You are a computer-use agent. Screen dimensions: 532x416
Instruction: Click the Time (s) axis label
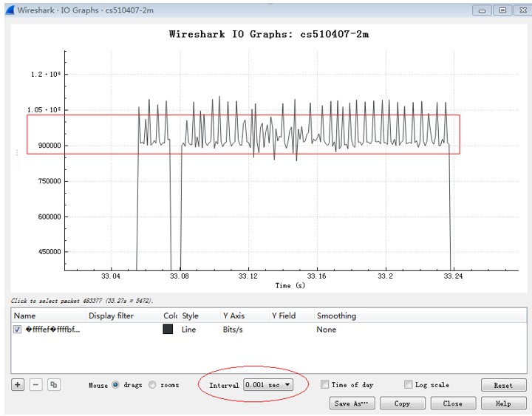click(290, 286)
